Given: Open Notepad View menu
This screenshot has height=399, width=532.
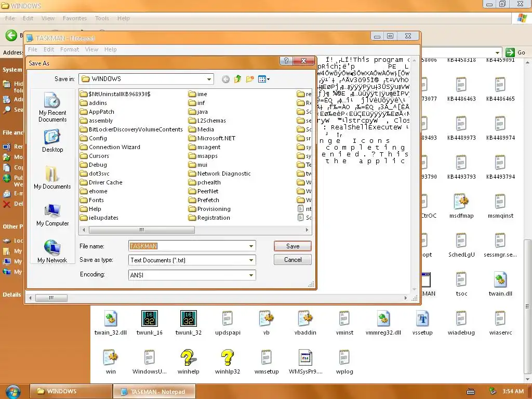Looking at the screenshot, I should click(91, 49).
